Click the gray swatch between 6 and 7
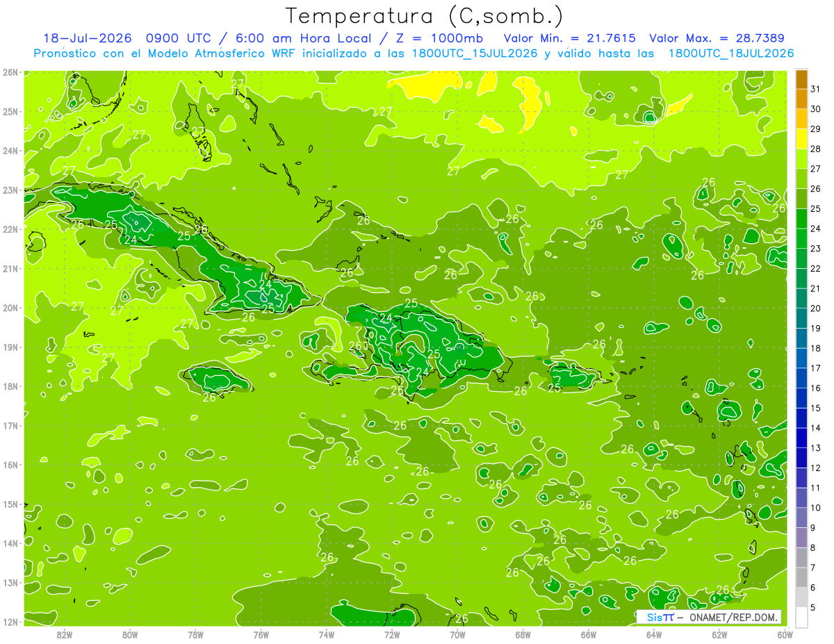The height and width of the screenshot is (644, 834). (x=801, y=577)
